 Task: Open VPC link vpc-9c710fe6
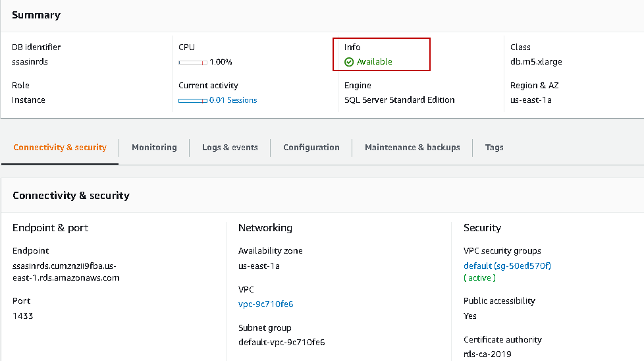[265, 304]
